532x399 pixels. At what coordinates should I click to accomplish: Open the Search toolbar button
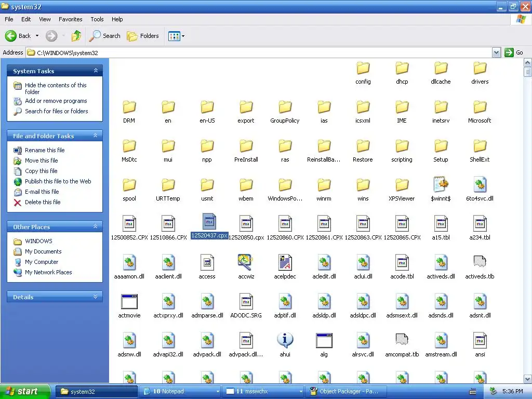click(105, 36)
